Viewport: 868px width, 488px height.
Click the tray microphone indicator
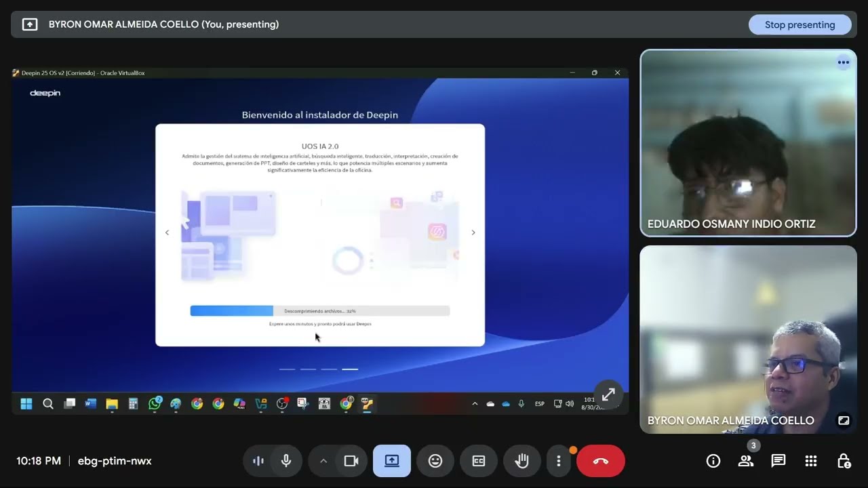click(x=521, y=404)
